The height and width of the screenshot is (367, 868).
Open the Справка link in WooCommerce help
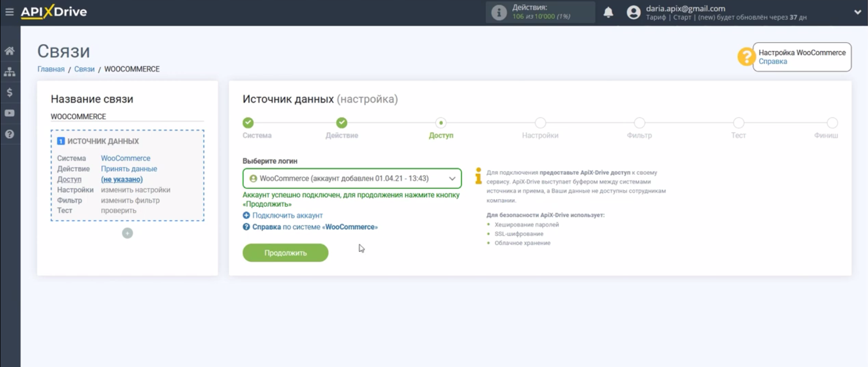click(x=773, y=62)
